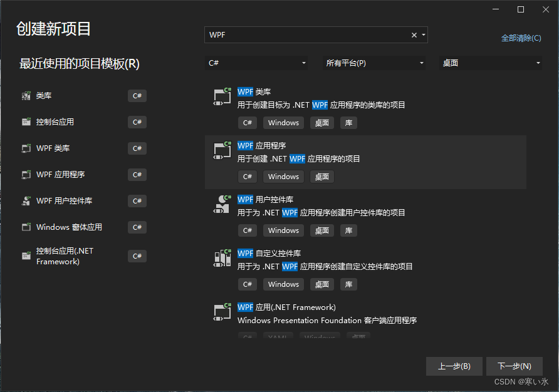Click the WPF 应用程序 template icon
This screenshot has width=559, height=392.
(222, 151)
